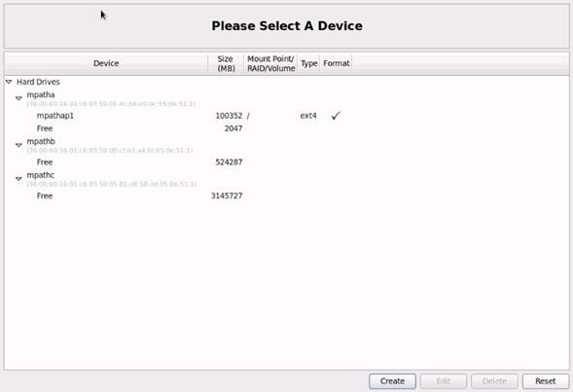Collapse the Hard Drives tree node
The image size is (573, 392).
pos(9,82)
